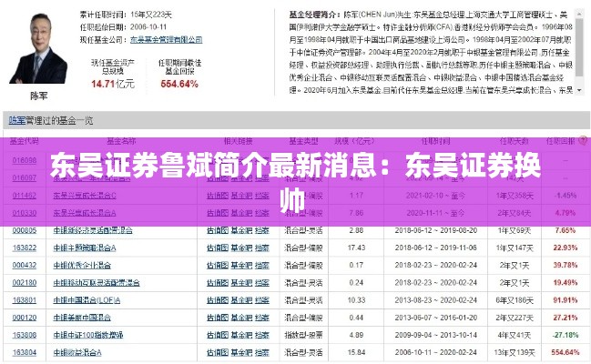591x364 pixels.
Task: Open the 中银优秀企业混合 fund page
Action: (x=82, y=265)
